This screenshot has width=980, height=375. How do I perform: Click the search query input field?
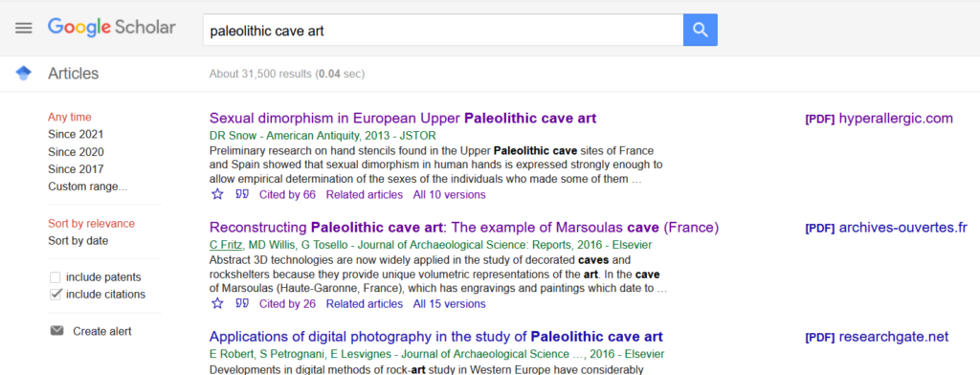(x=442, y=30)
